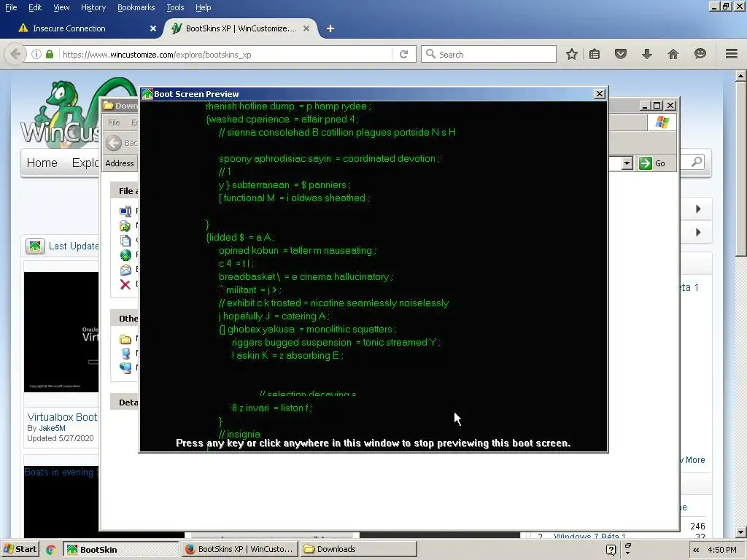This screenshot has height=560, width=747.
Task: Switch to Downloads taskbar button
Action: (359, 549)
